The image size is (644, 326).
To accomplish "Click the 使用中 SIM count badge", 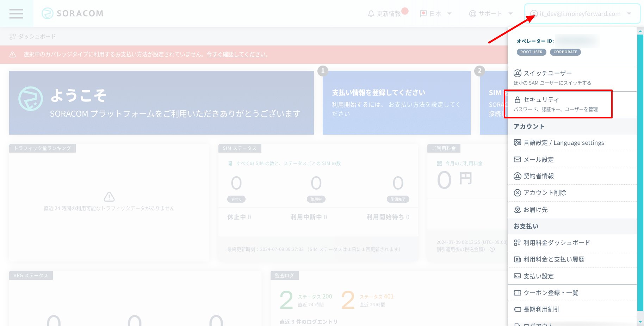I will pyautogui.click(x=316, y=199).
